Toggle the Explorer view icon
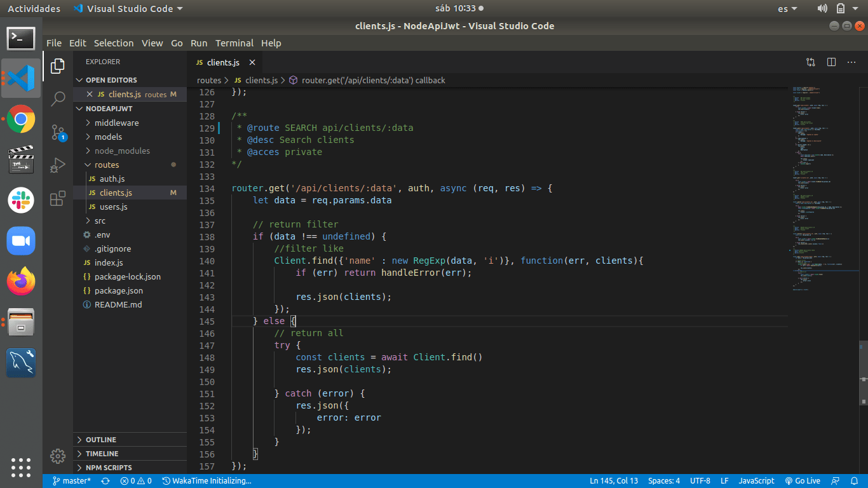 58,65
